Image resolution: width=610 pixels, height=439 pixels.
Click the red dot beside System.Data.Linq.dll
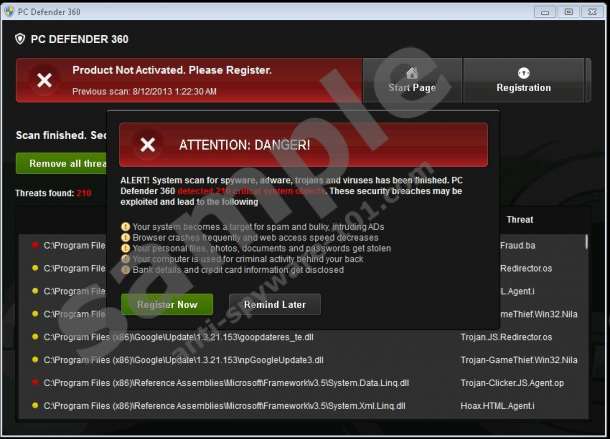[35, 383]
